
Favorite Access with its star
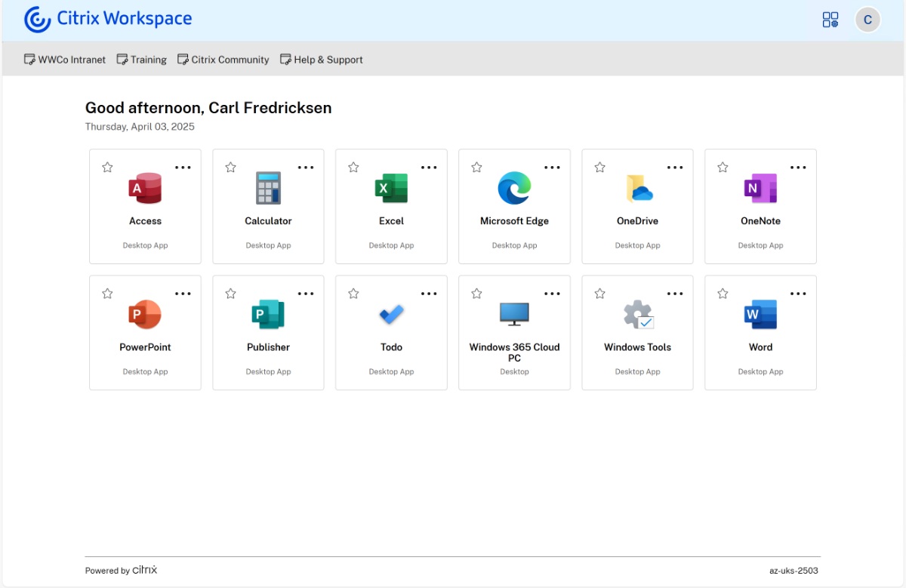point(107,167)
